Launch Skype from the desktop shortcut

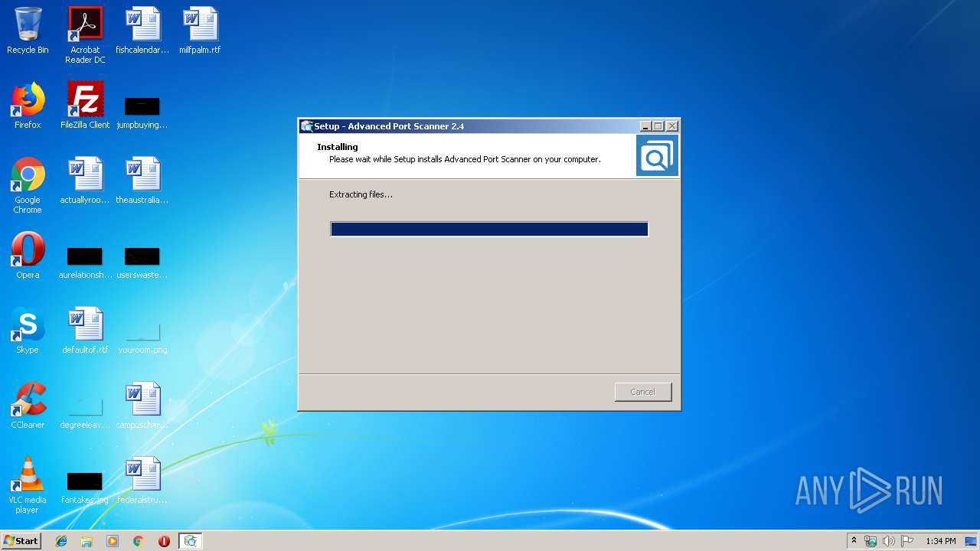point(28,331)
